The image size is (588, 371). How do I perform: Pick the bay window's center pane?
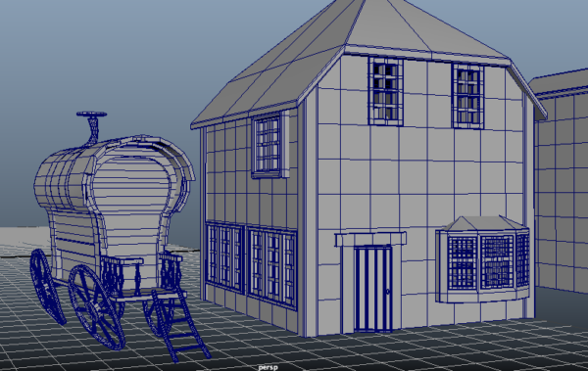click(497, 262)
